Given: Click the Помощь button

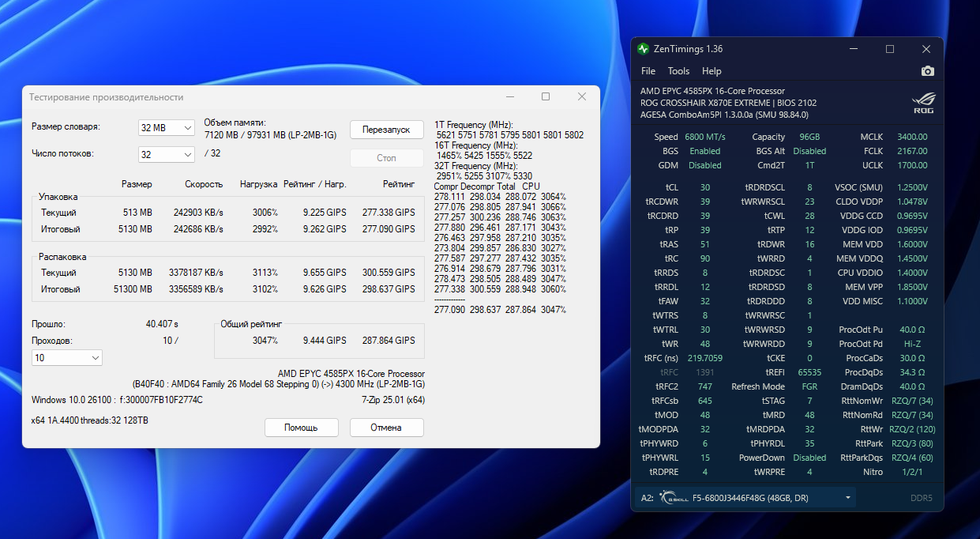Looking at the screenshot, I should tap(301, 427).
